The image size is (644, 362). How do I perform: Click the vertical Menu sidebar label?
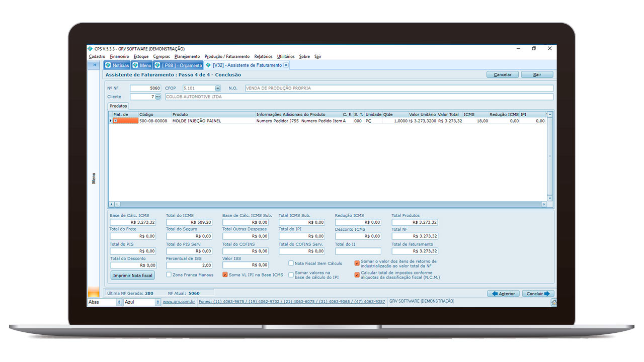[x=94, y=178]
